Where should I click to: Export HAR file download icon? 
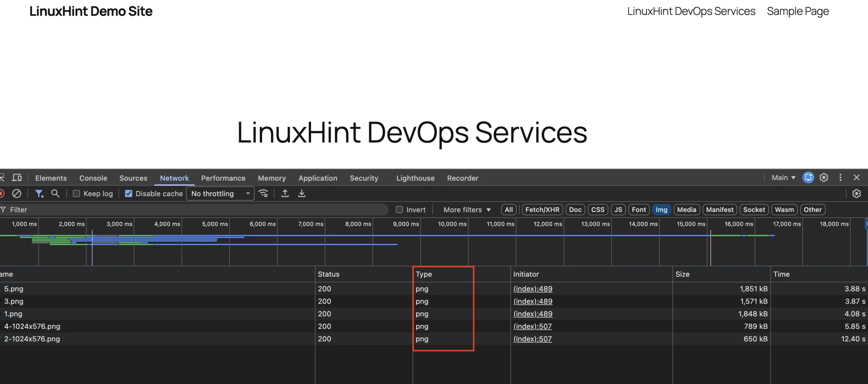(301, 193)
